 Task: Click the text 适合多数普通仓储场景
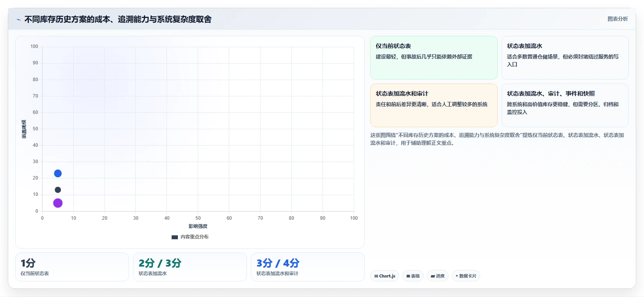click(x=562, y=60)
